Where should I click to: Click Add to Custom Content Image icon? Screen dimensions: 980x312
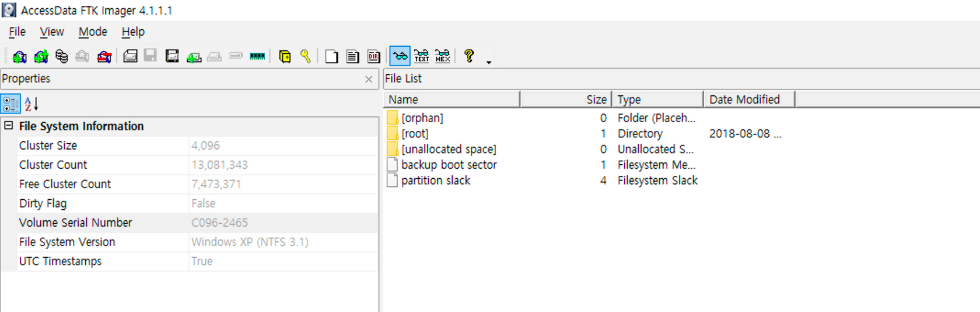click(194, 56)
